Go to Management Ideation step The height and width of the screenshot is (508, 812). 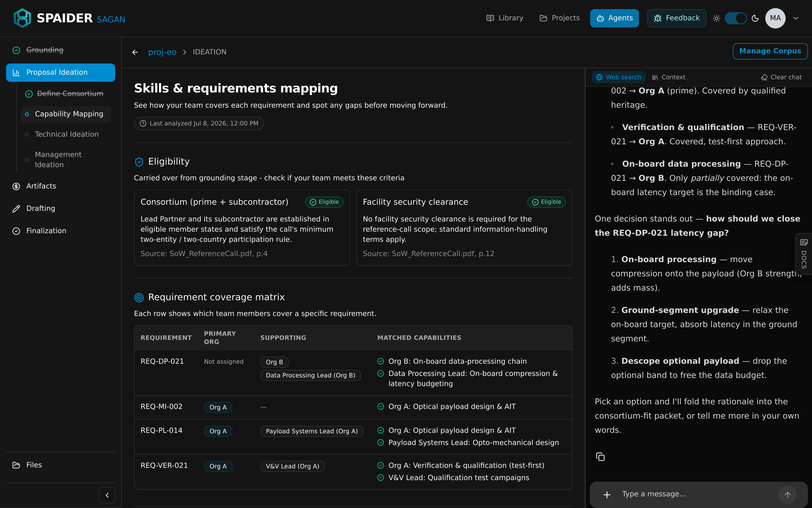pyautogui.click(x=66, y=160)
